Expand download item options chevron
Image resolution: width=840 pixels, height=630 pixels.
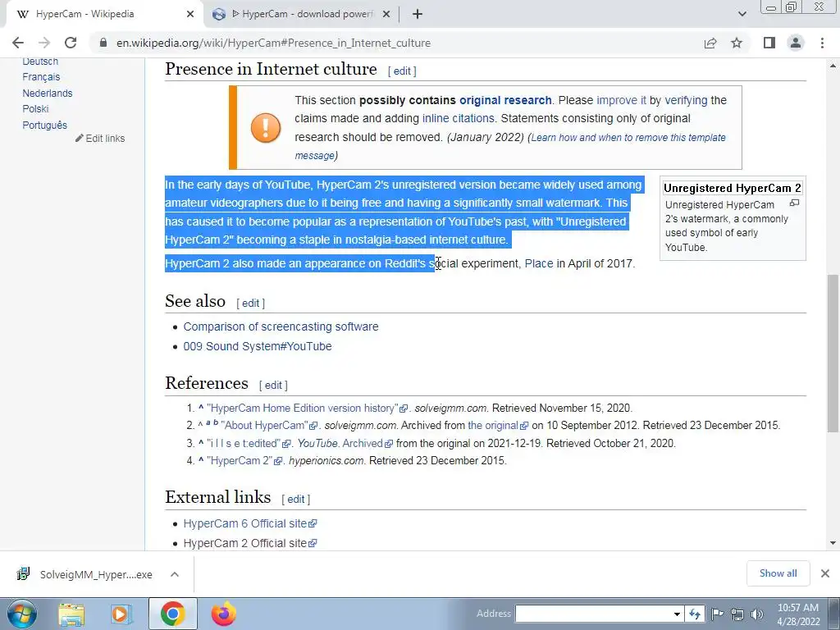click(x=175, y=574)
